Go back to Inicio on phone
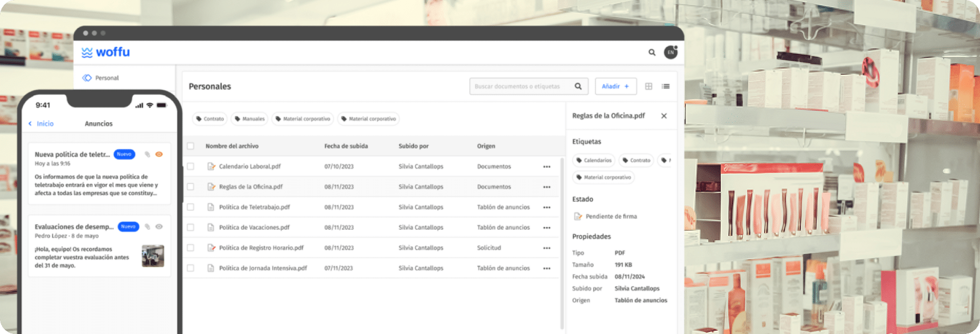This screenshot has height=334, width=980. click(41, 124)
